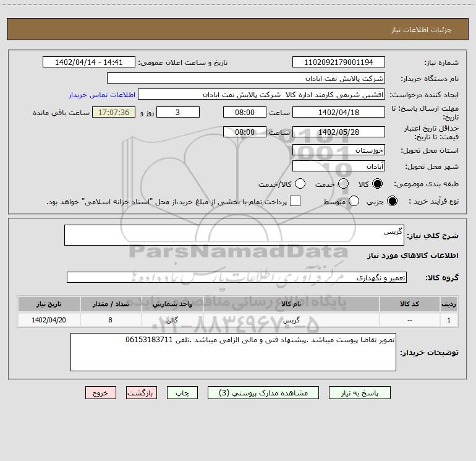Click the جزئیات اطلاعات نیاز header title
476x461 pixels.
pyautogui.click(x=422, y=30)
